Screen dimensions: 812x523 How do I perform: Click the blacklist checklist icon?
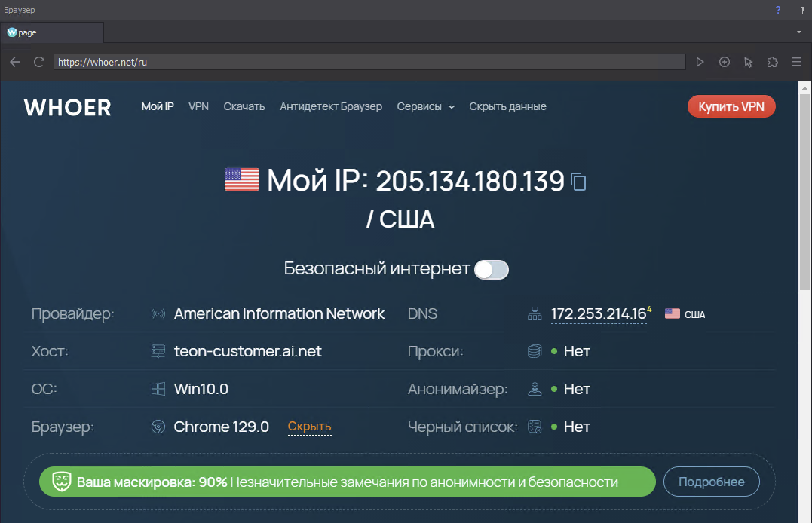pyautogui.click(x=535, y=427)
